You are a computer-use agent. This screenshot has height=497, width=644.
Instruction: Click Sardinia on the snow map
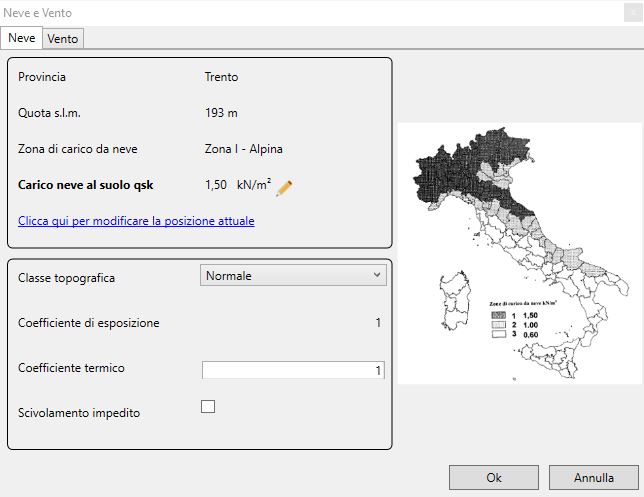[x=455, y=301]
